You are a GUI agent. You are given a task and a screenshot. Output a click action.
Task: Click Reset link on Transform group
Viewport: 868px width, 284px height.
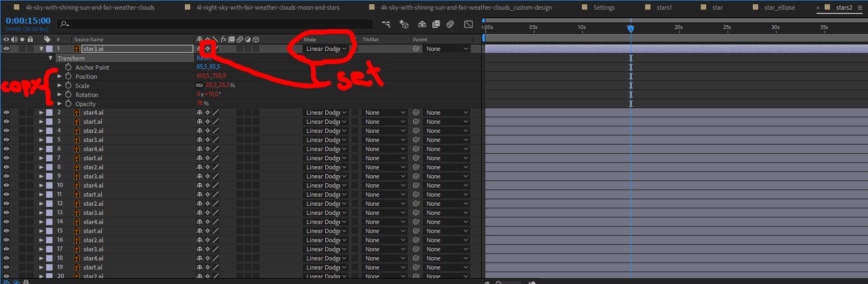point(204,58)
